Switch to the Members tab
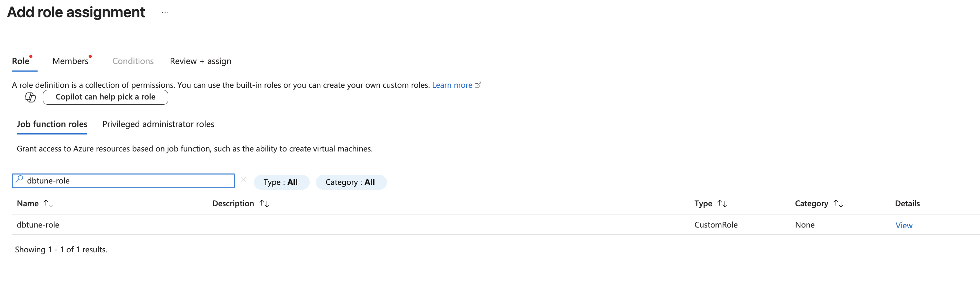Viewport: 980px width, 305px height. pos(70,61)
